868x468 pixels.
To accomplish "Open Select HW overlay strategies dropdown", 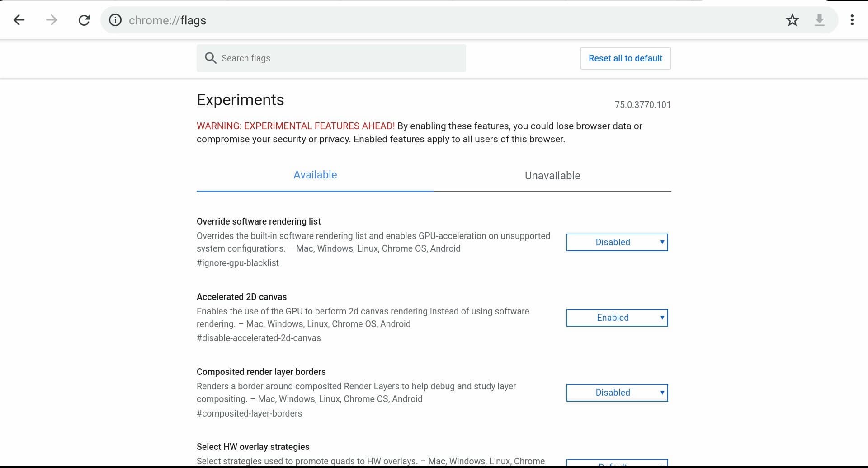I will coord(617,463).
